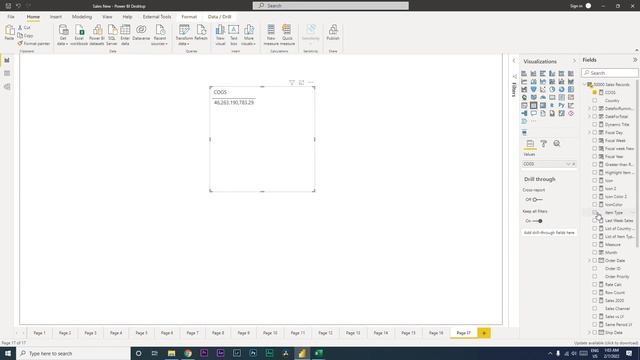Open the External Tools ribbon tab
Screen dimensions: 640x360
click(x=157, y=17)
